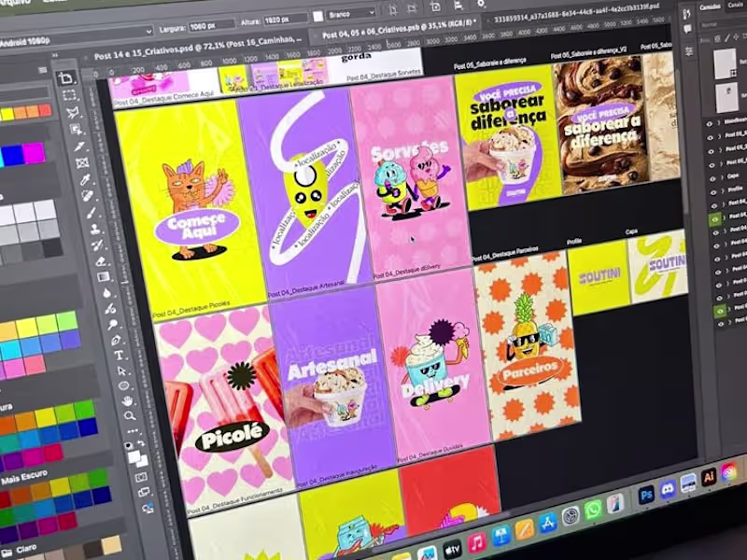Select the Zoom tool
The height and width of the screenshot is (560, 747).
130,416
